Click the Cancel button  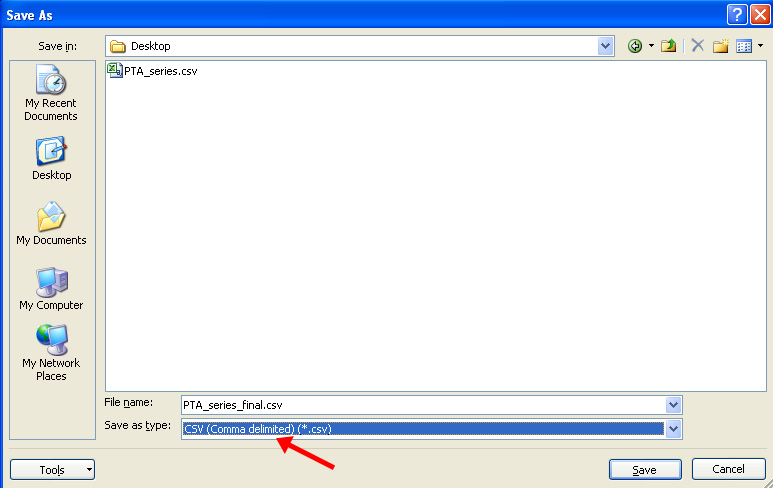coord(729,469)
